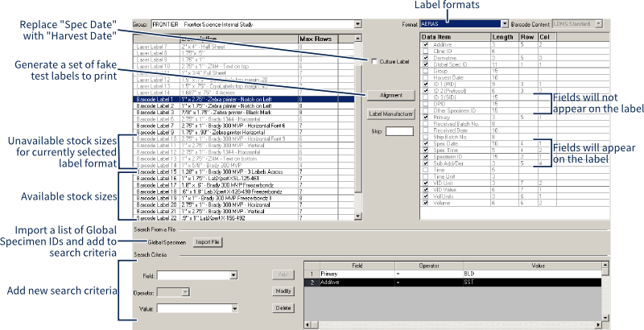The image size is (644, 330).
Task: Click the Data Item column header
Action: click(456, 37)
